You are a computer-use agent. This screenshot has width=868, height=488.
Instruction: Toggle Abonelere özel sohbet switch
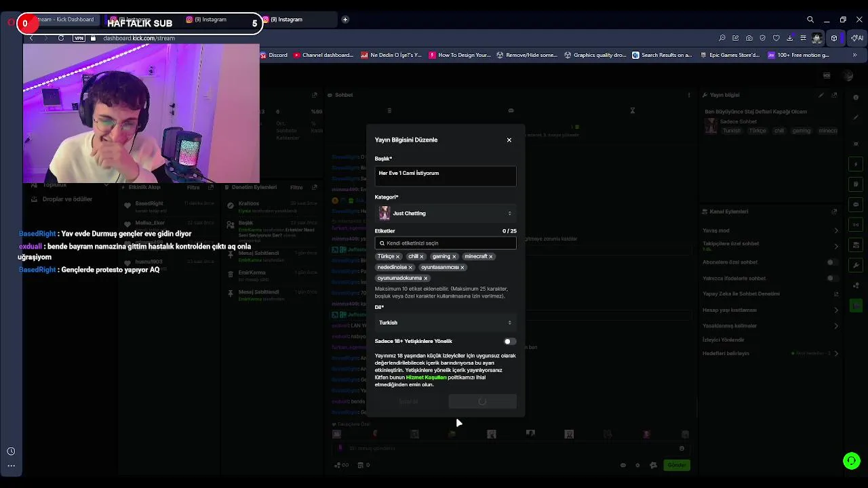[831, 262]
